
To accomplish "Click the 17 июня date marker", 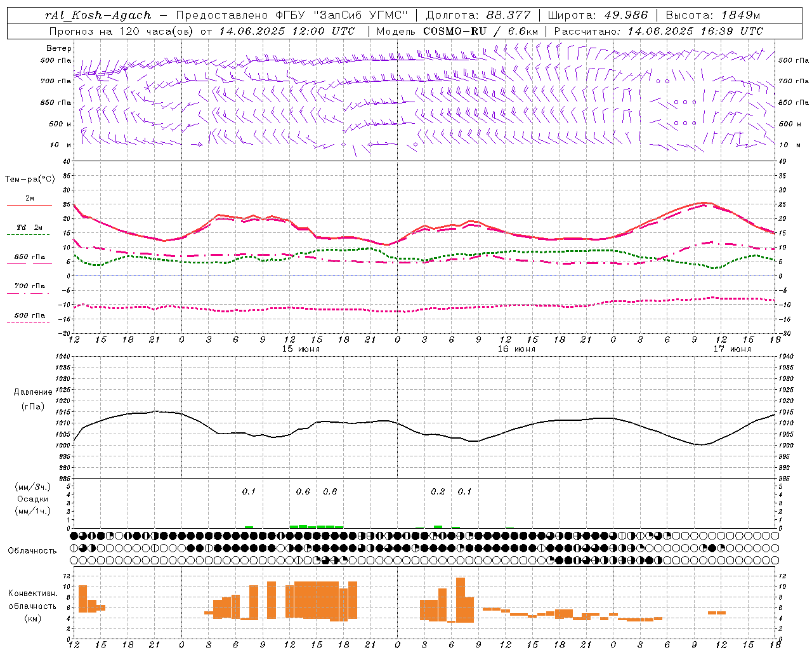I will (732, 349).
